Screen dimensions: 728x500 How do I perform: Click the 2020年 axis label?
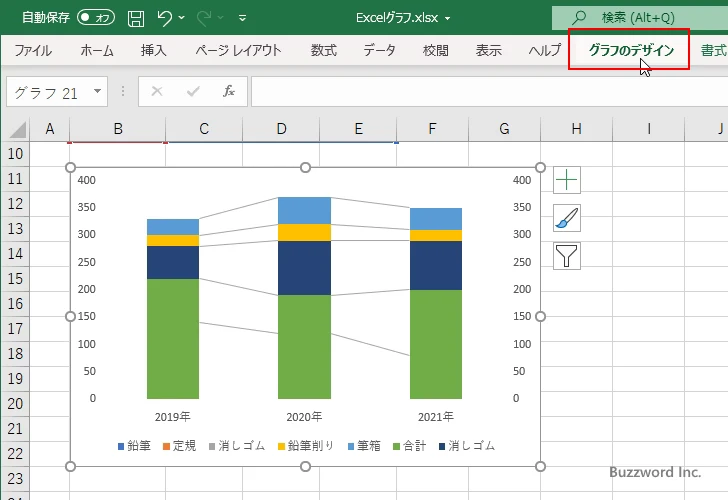pos(304,417)
